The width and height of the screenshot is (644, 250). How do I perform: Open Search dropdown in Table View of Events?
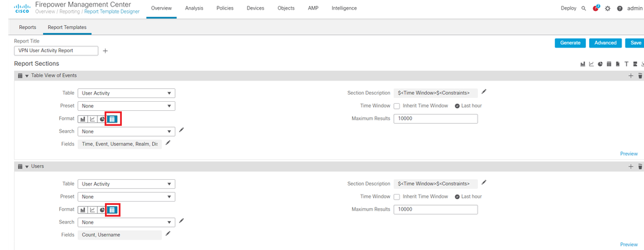coord(126,131)
